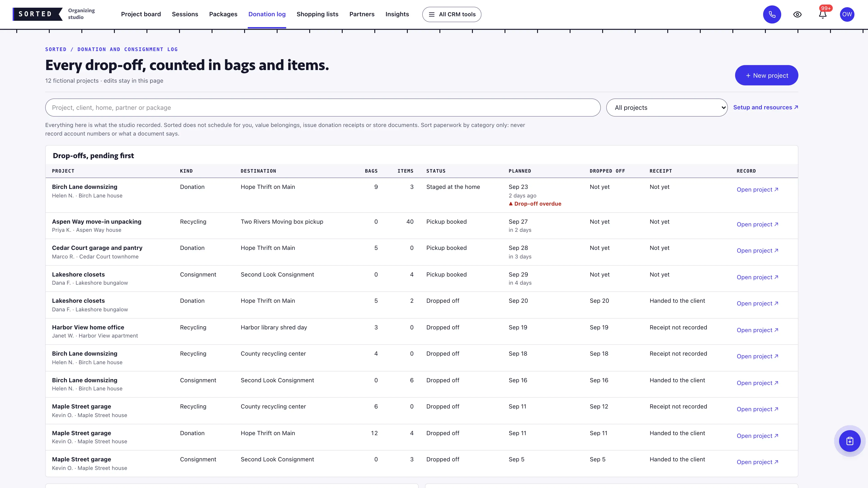Click the STATUS column header
The width and height of the screenshot is (868, 488).
pos(436,171)
